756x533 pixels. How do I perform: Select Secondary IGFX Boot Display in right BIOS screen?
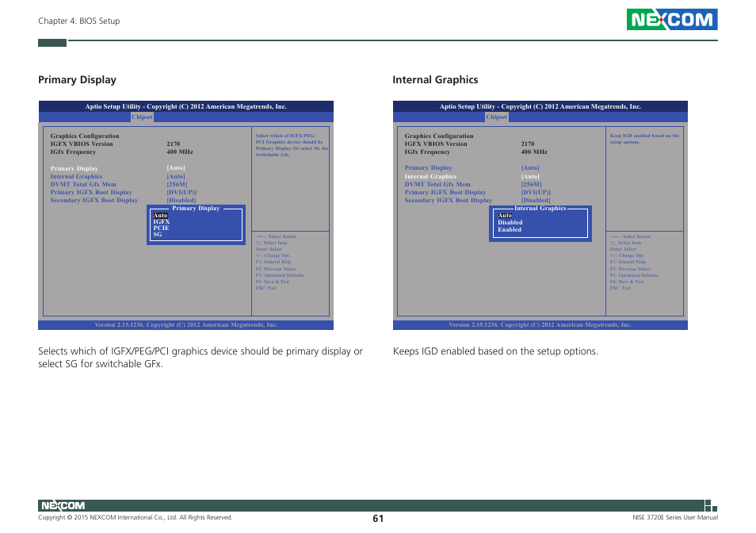(x=448, y=200)
